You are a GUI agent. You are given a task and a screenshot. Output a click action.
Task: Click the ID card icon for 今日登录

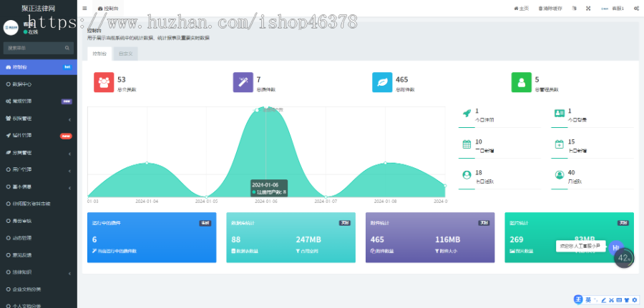pyautogui.click(x=559, y=114)
